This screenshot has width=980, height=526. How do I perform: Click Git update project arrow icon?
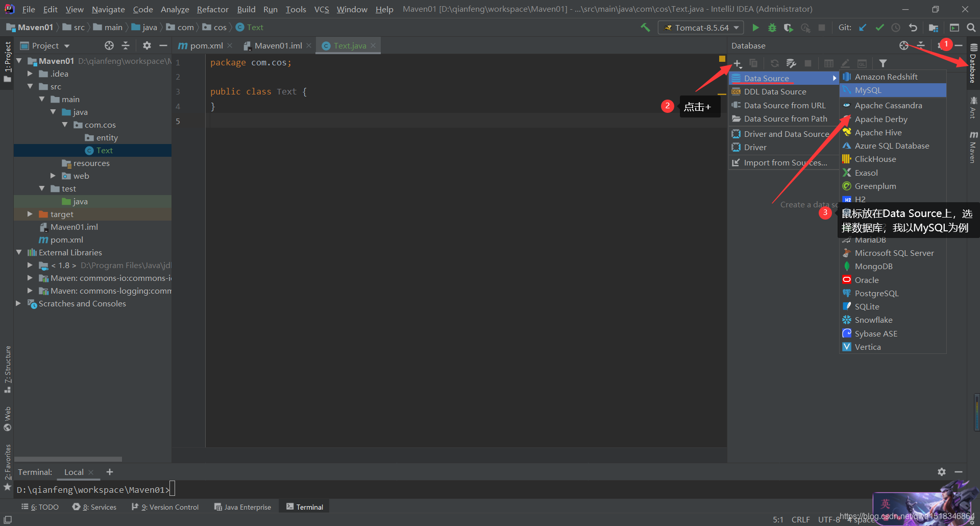[863, 28]
